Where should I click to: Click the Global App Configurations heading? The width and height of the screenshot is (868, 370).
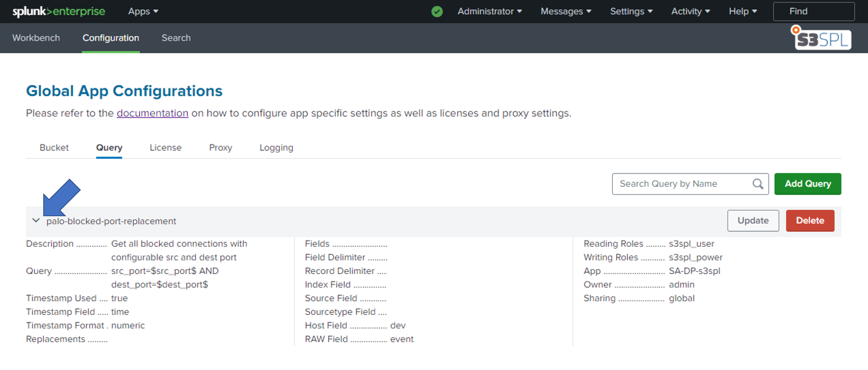[x=124, y=91]
